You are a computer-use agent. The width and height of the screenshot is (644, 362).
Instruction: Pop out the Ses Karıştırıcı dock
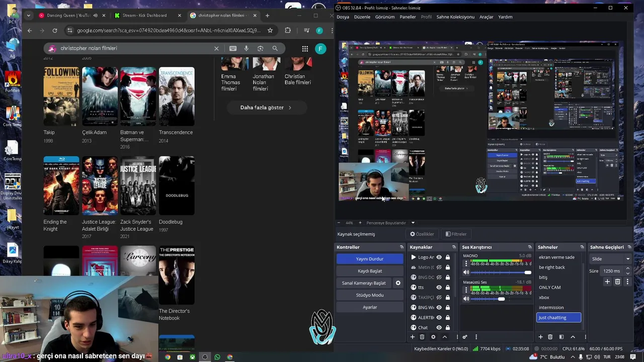point(530,247)
